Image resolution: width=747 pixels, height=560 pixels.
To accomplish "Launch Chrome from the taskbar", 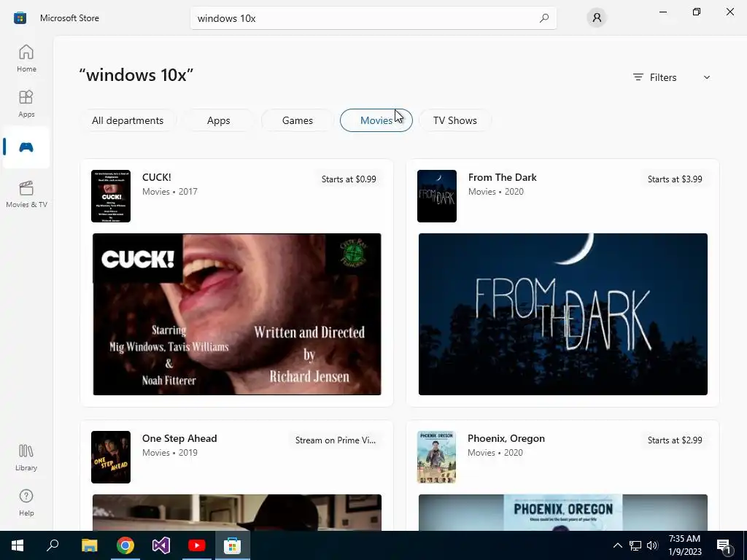I will tap(125, 545).
